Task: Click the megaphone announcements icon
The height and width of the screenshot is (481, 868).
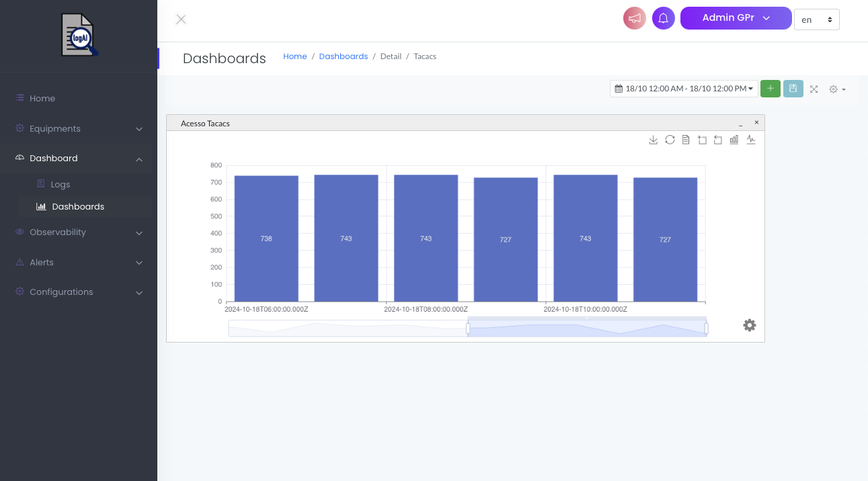Action: 634,19
